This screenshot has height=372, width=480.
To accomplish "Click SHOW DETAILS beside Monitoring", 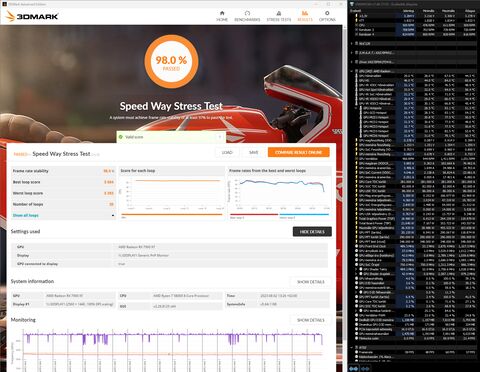I will (x=310, y=320).
